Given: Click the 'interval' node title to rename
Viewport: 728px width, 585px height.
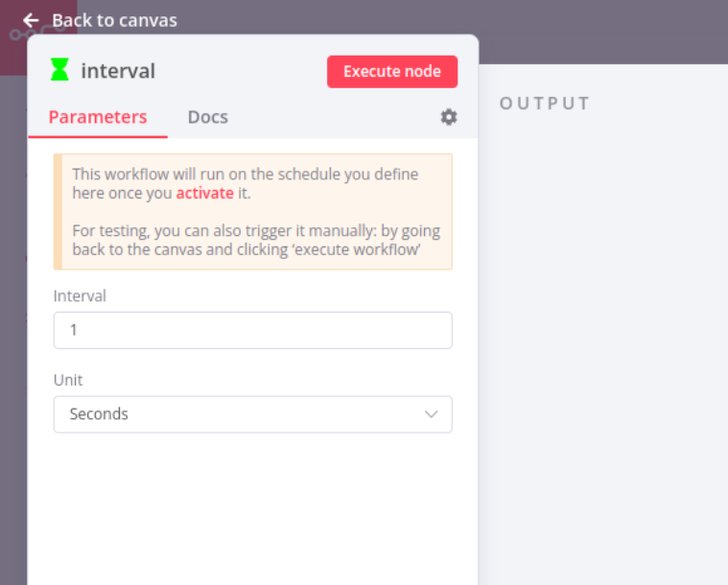Looking at the screenshot, I should coord(118,71).
